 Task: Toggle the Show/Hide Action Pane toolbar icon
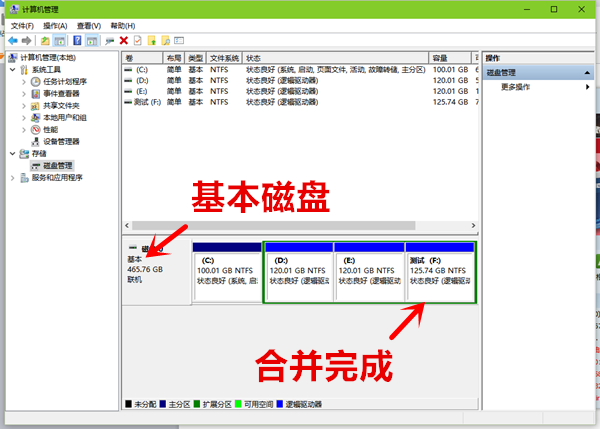click(92, 41)
